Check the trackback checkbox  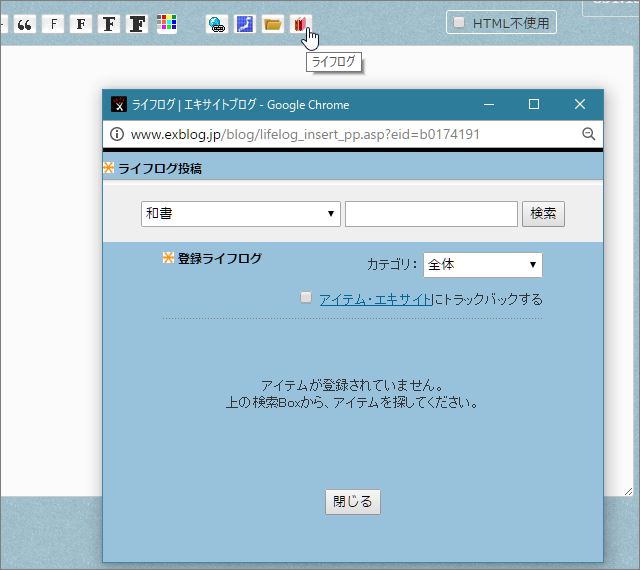(306, 297)
